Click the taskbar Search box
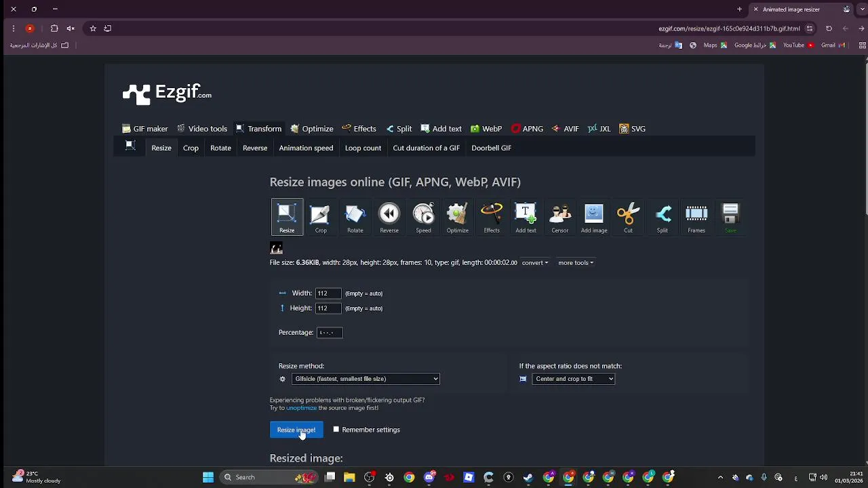868x488 pixels. [x=270, y=477]
